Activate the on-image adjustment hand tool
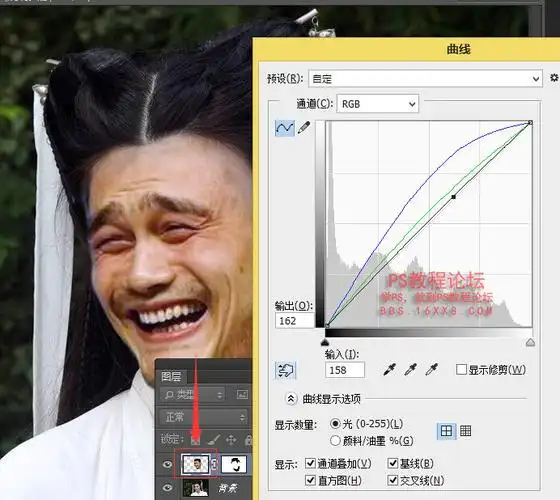560x500 pixels. 285,370
